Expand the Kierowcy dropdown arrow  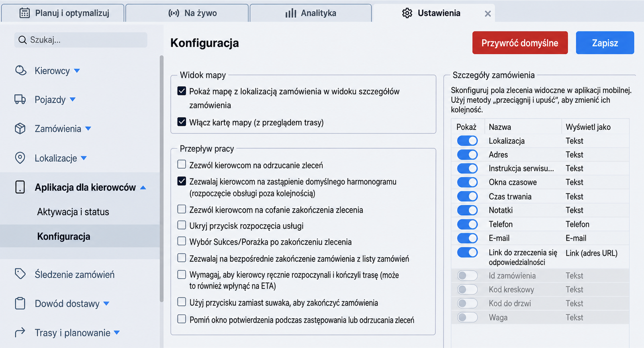(77, 71)
